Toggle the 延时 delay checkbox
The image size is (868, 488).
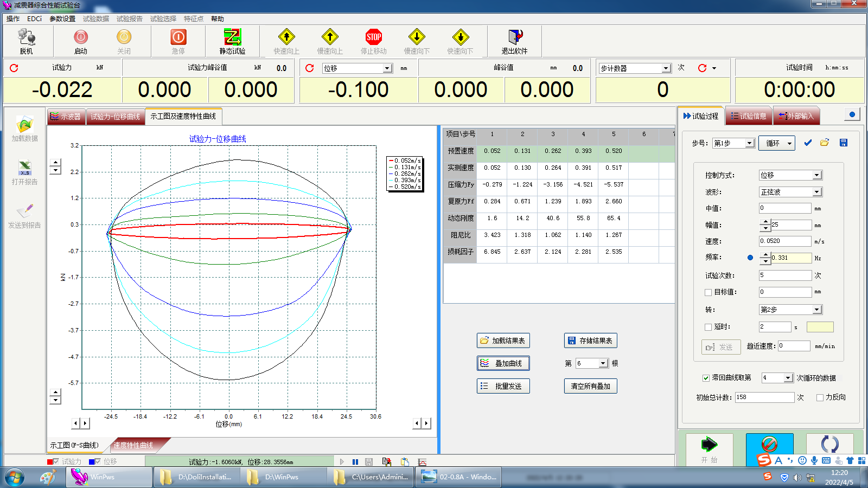[x=708, y=327]
